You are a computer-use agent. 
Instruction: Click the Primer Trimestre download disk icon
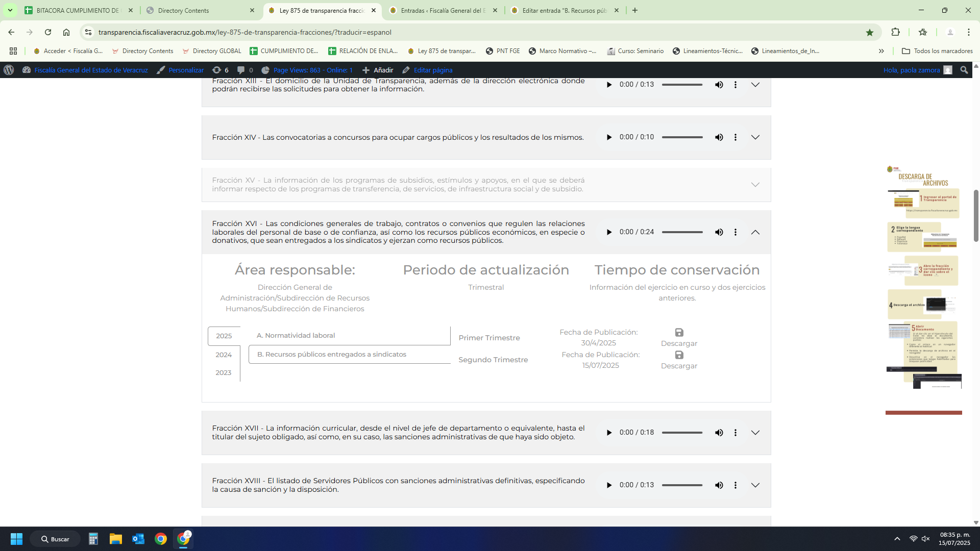(x=679, y=333)
